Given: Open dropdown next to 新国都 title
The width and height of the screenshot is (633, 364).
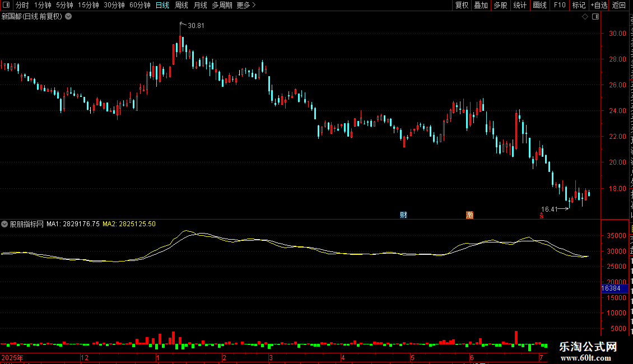Looking at the screenshot, I should 69,17.
